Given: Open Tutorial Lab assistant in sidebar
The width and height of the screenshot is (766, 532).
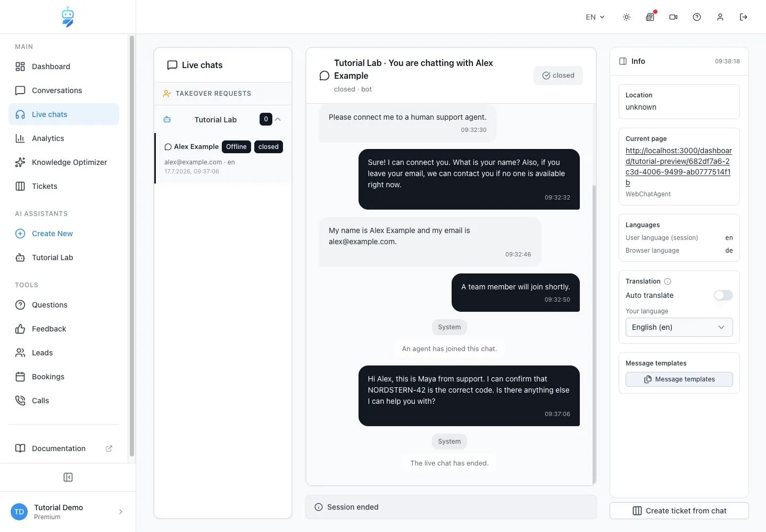Looking at the screenshot, I should click(64, 257).
